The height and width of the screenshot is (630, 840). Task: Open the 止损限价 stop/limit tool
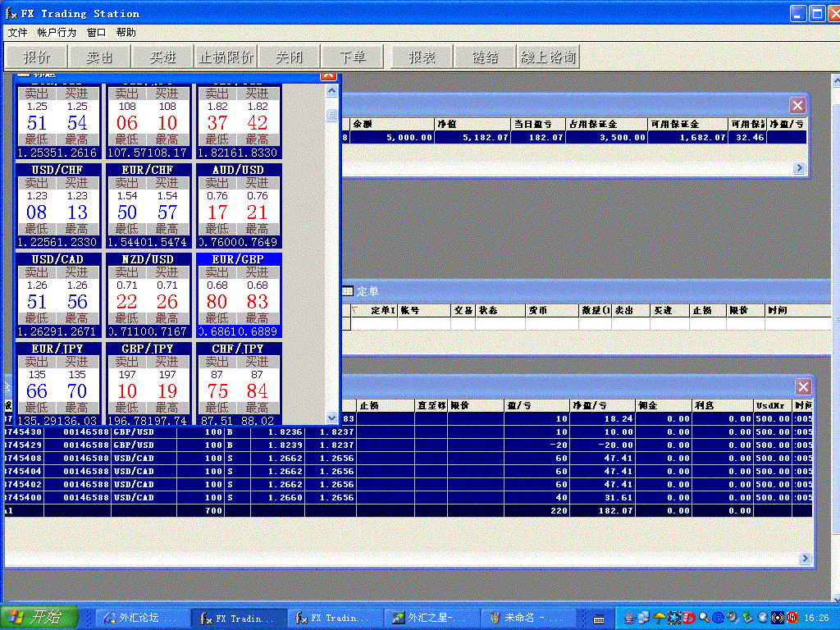click(x=226, y=57)
